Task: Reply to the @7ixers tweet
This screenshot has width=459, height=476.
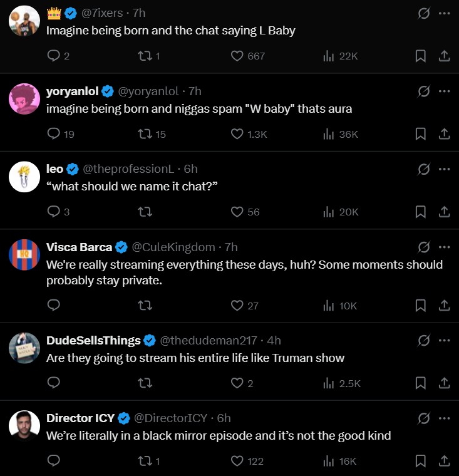Action: (x=54, y=56)
